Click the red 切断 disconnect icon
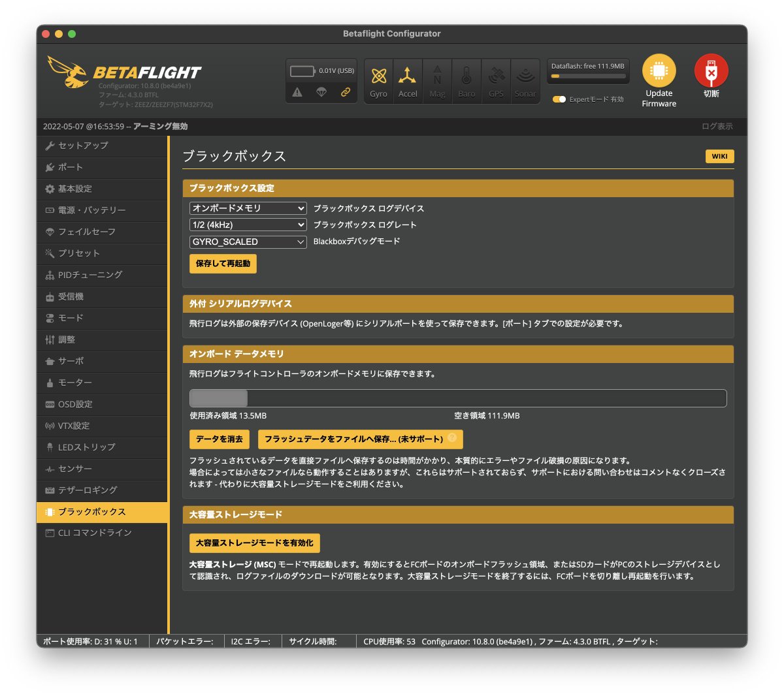The height and width of the screenshot is (696, 784). click(711, 71)
